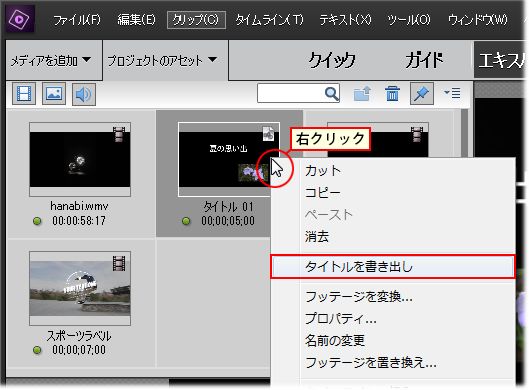Screen dimensions: 529x390
Task: Click the Premiere Elements app logo icon
Action: click(x=19, y=19)
